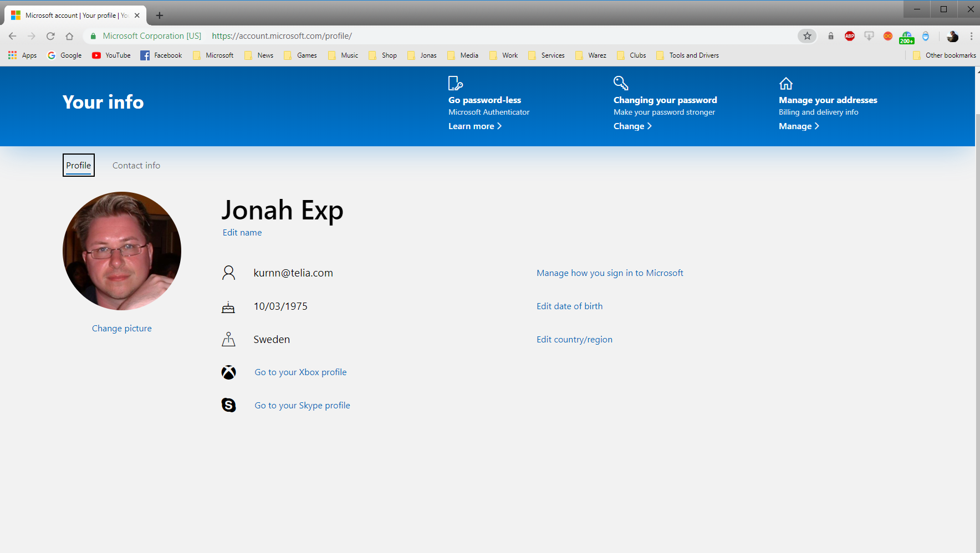Open the Apps grid shortcut

click(22, 55)
